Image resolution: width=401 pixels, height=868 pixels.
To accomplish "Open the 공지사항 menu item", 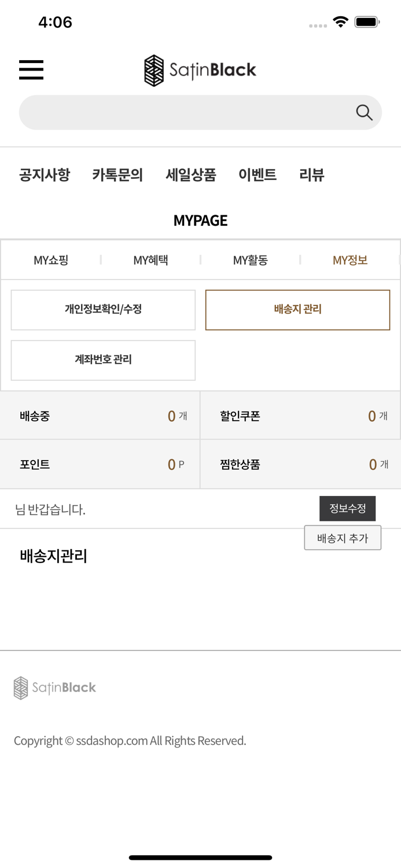I will pyautogui.click(x=44, y=175).
